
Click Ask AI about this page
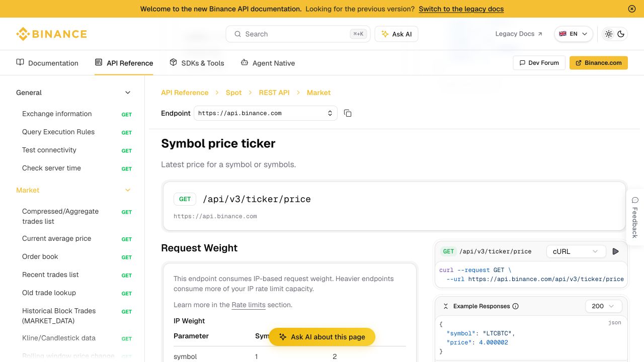click(322, 337)
